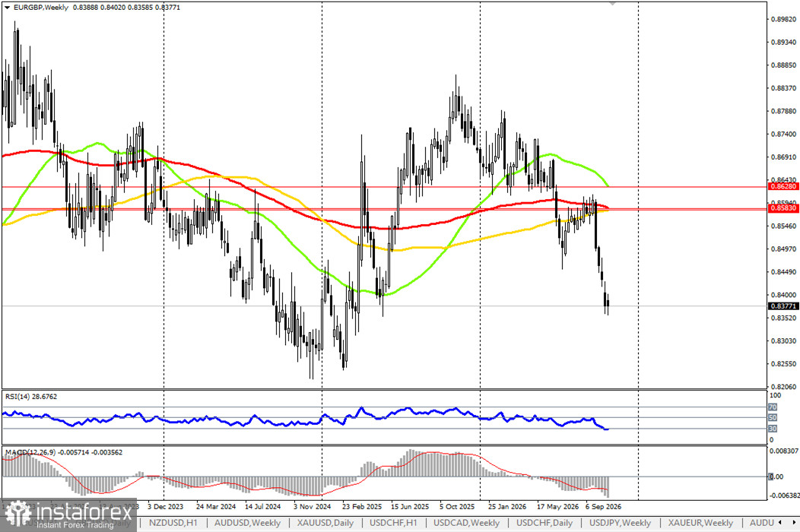The image size is (800, 532).
Task: Click the 23 Feb 2025 date label
Action: [x=362, y=506]
